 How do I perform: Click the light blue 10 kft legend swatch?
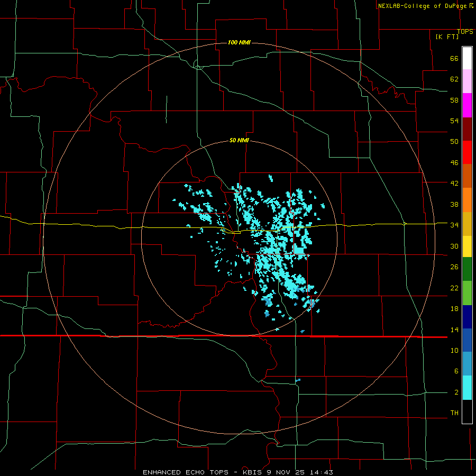467,364
